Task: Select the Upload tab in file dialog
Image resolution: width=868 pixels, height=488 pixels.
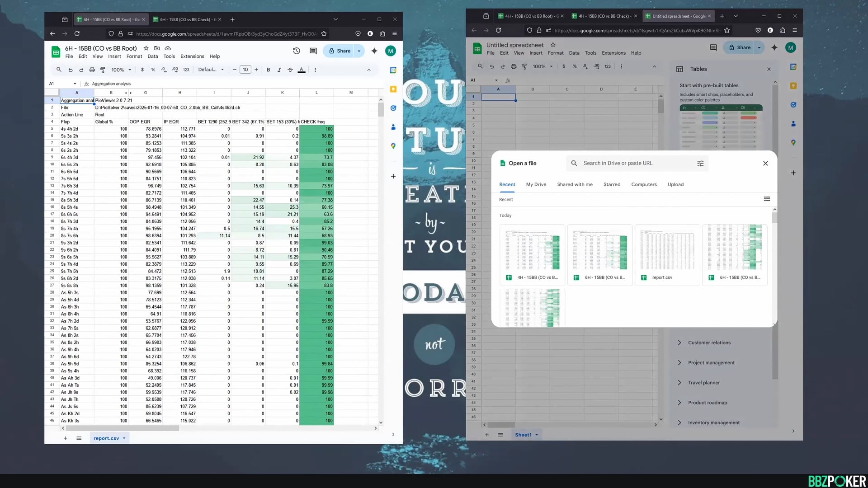Action: [675, 184]
